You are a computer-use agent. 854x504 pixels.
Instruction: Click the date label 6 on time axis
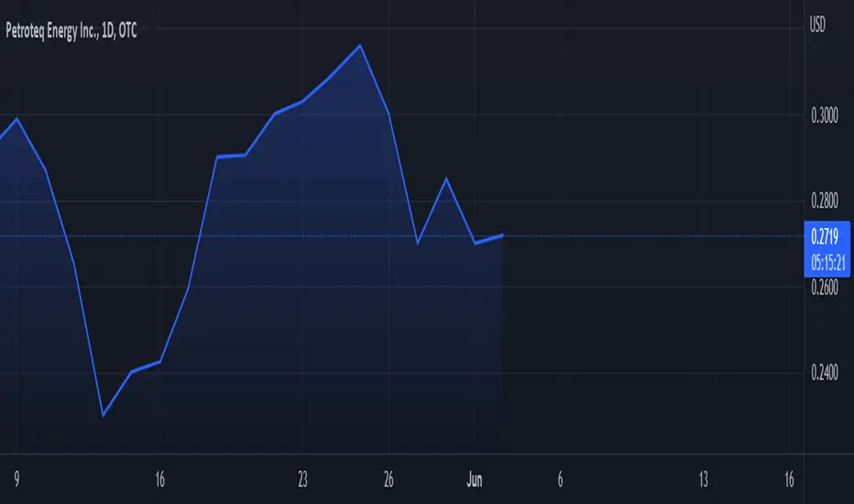pos(560,479)
